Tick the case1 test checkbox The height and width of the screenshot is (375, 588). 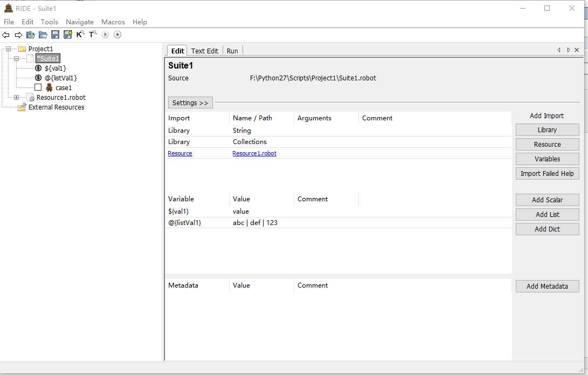pos(38,87)
